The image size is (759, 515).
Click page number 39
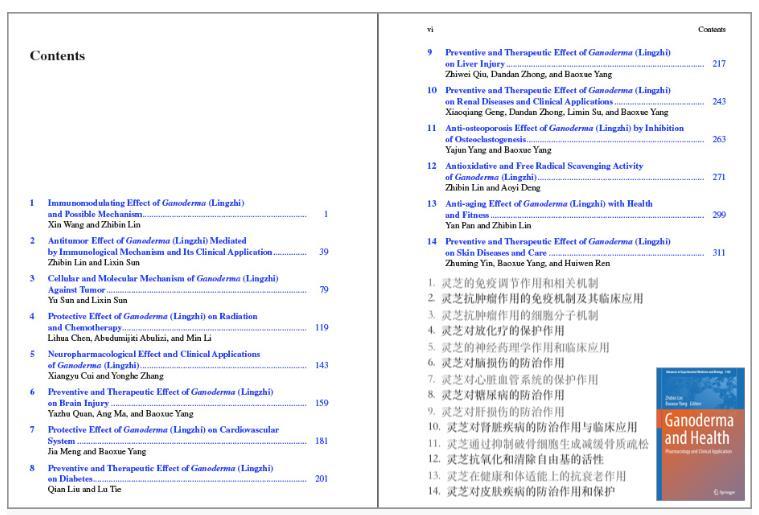coord(323,252)
